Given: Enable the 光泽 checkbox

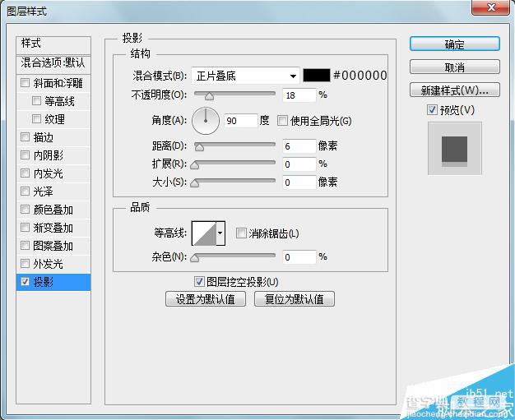Looking at the screenshot, I should (x=25, y=191).
